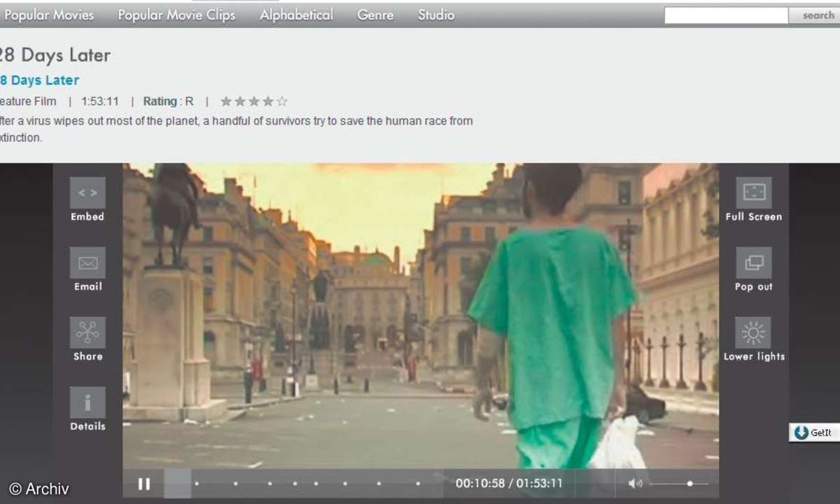Click the Share network icon

pos(87,332)
